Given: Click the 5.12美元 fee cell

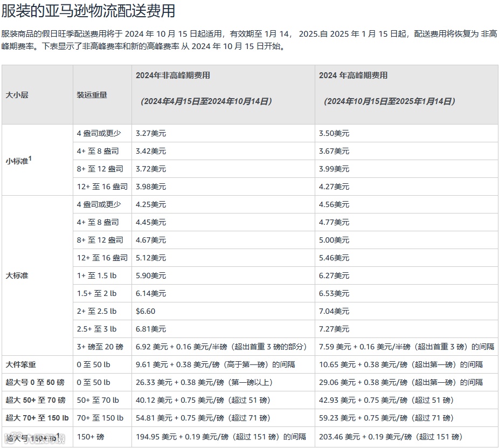Looking at the screenshot, I should (224, 258).
